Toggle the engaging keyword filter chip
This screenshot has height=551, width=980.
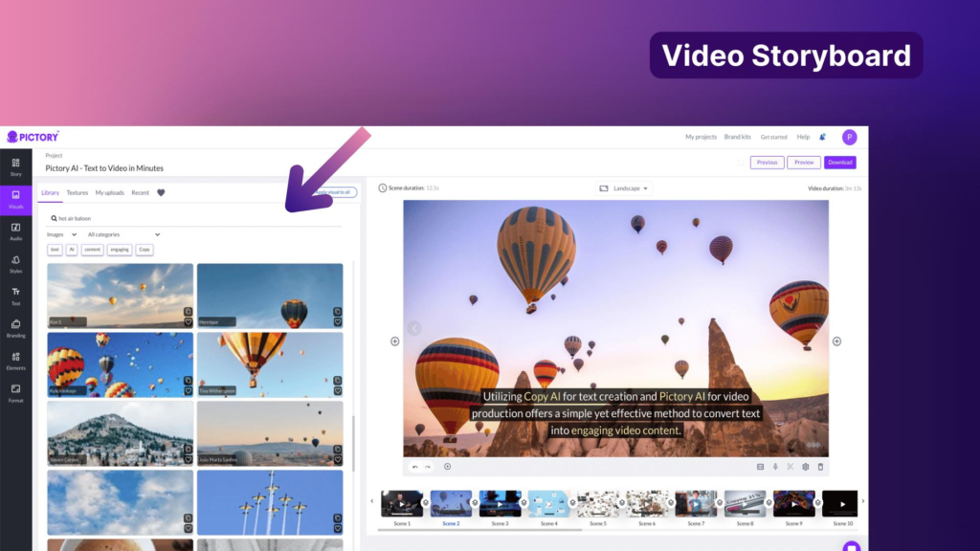[119, 250]
